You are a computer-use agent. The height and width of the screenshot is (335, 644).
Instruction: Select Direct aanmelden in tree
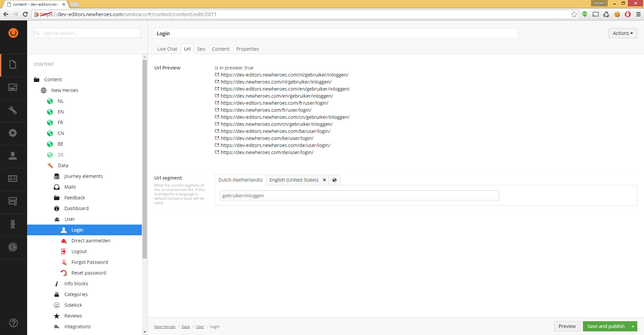coord(91,241)
